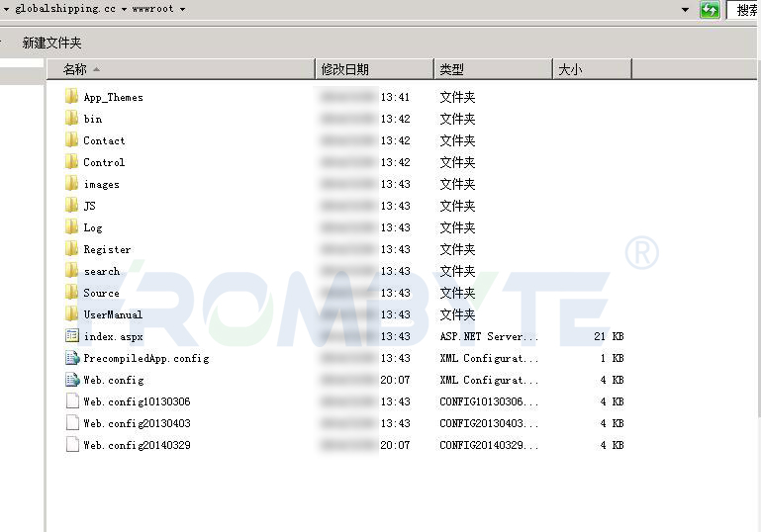761x532 pixels.
Task: Select the Source folder name
Action: [x=101, y=293]
